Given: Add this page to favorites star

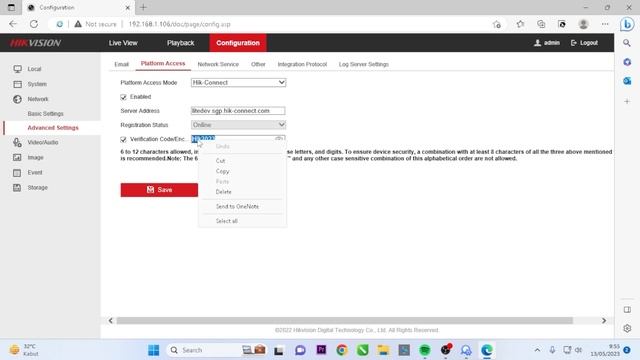Looking at the screenshot, I should pos(497,24).
